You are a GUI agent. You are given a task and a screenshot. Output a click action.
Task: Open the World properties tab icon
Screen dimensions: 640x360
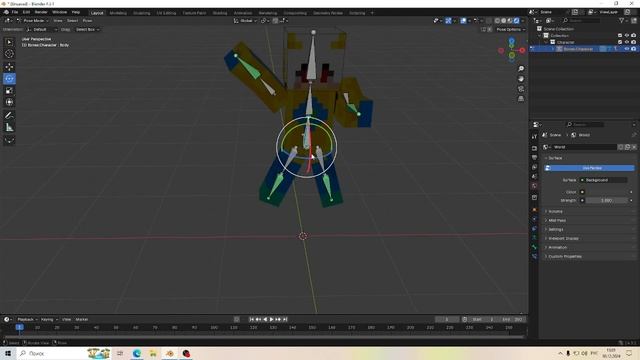[x=534, y=186]
